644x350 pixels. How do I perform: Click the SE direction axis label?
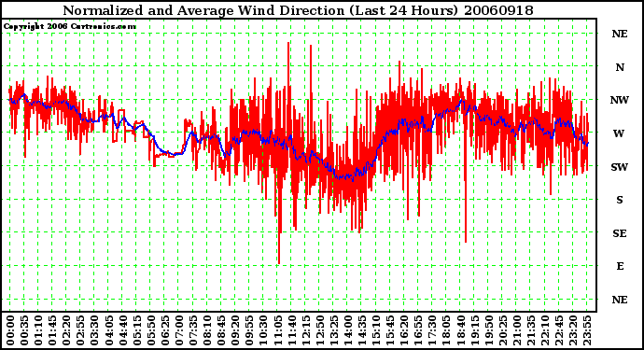tap(620, 233)
